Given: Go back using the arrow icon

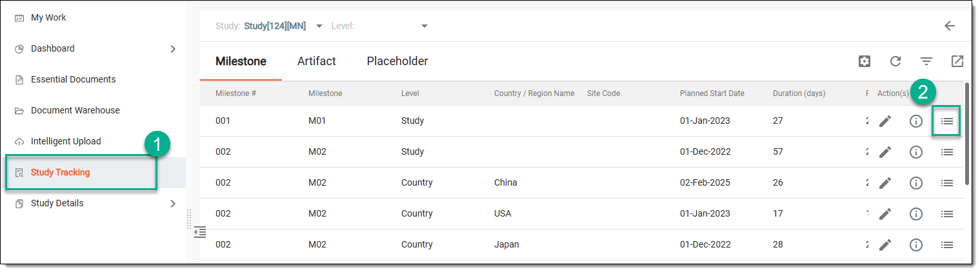Looking at the screenshot, I should 950,26.
